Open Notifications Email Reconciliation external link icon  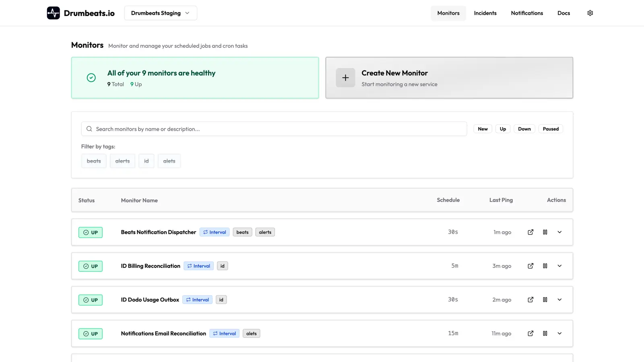[530, 333]
